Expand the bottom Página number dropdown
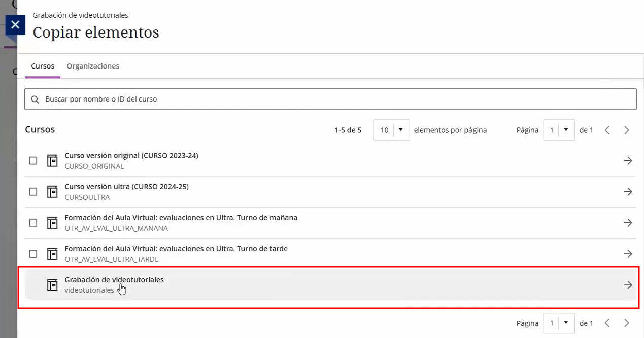 click(558, 323)
